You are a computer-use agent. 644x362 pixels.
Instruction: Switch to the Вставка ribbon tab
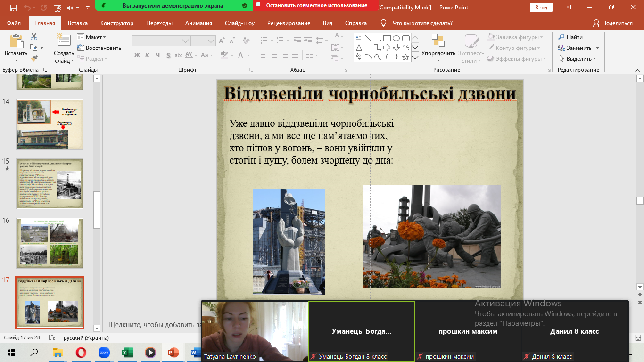tap(78, 23)
